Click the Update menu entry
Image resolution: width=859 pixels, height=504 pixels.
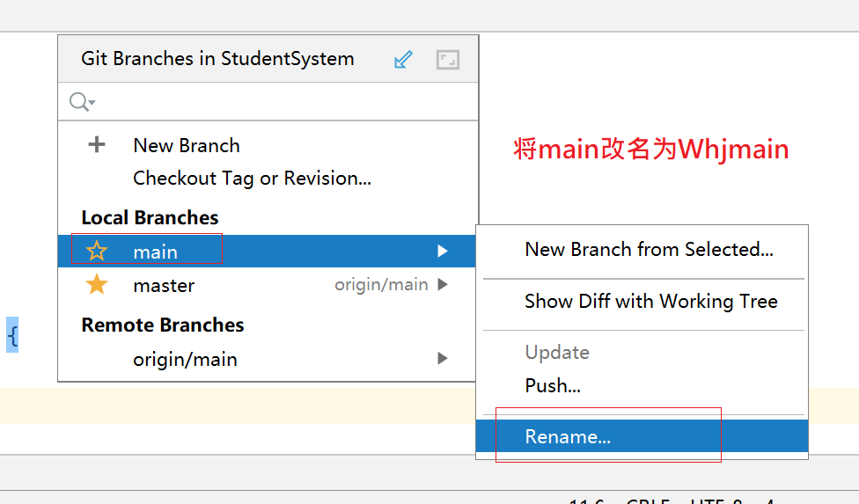(x=557, y=353)
